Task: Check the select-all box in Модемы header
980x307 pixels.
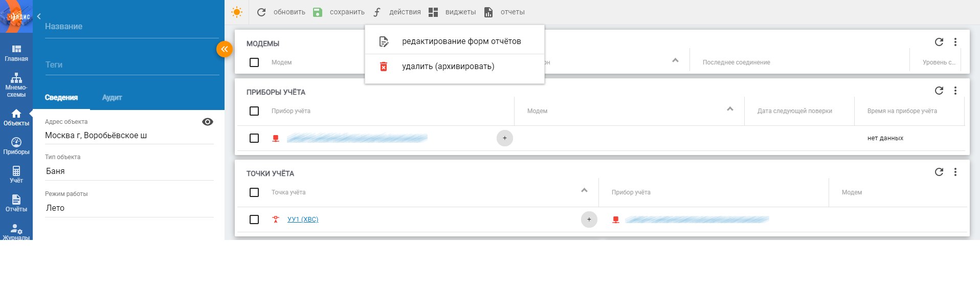Action: [x=254, y=62]
